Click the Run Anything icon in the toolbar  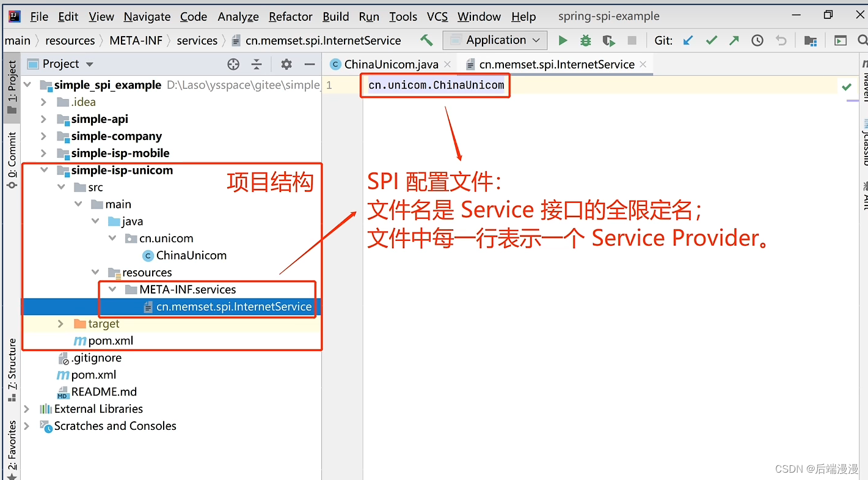(841, 40)
